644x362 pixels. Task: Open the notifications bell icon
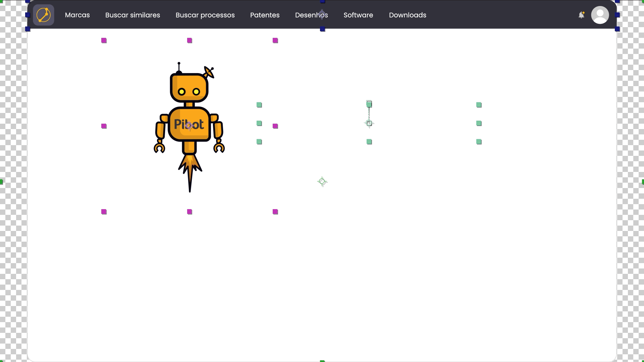[x=581, y=15]
